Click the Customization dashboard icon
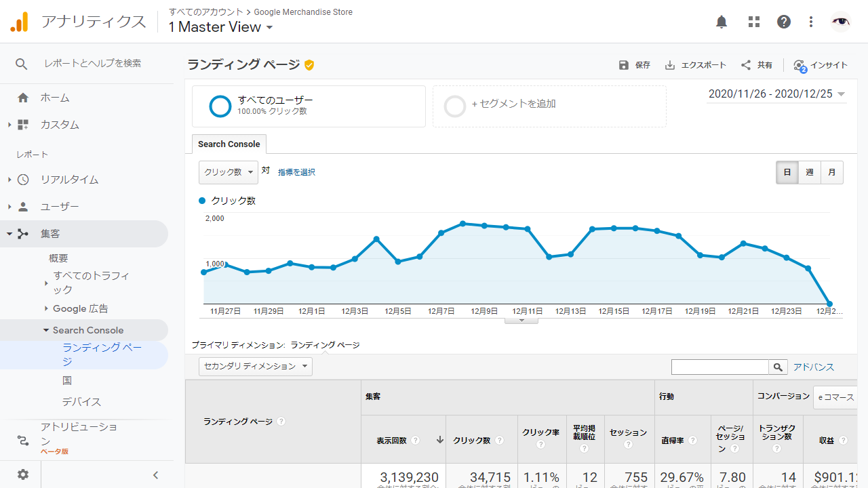This screenshot has height=488, width=868. coord(23,125)
